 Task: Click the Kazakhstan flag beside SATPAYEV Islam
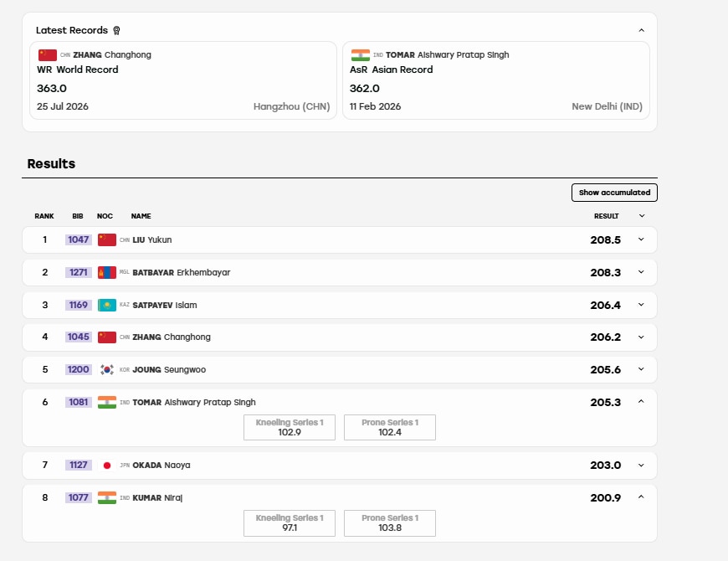[x=107, y=305]
